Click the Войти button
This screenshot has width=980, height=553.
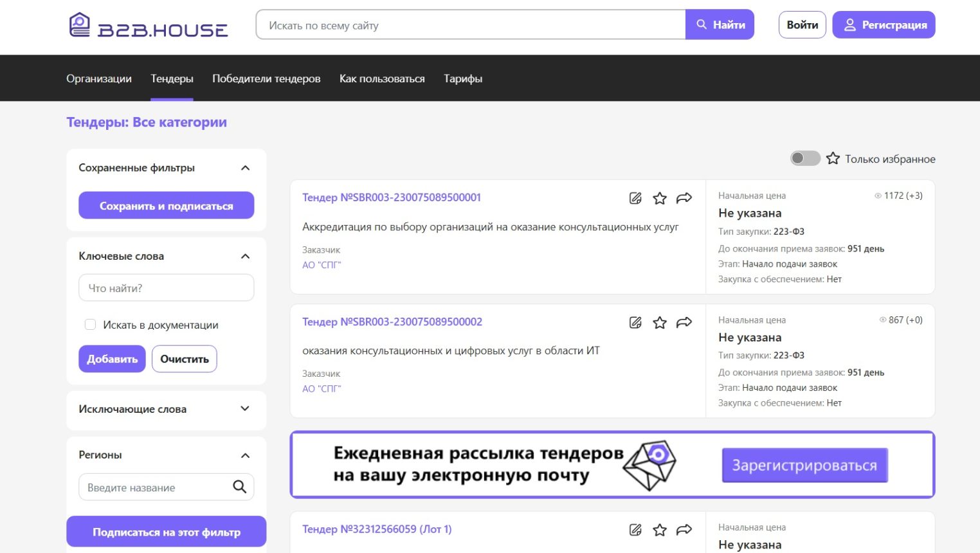(x=802, y=25)
